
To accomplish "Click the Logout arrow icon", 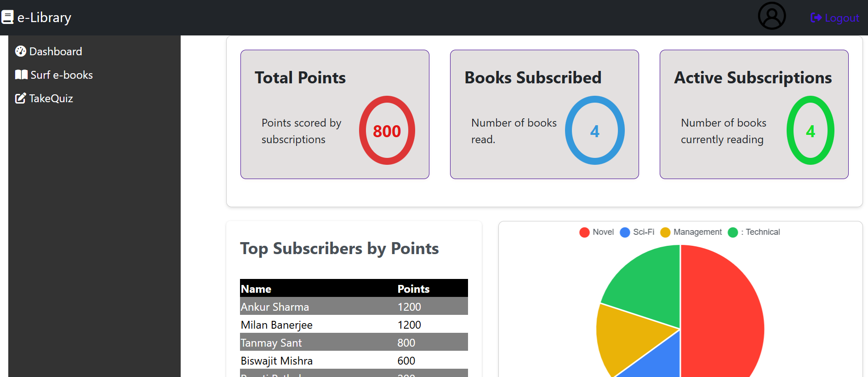I will click(x=816, y=17).
